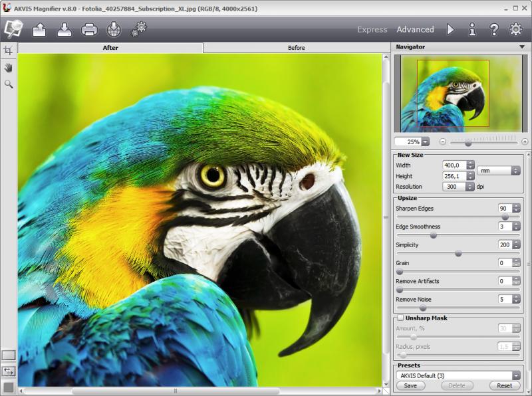Enable the Unsharp Mask checkbox
The image size is (532, 396).
click(x=400, y=318)
